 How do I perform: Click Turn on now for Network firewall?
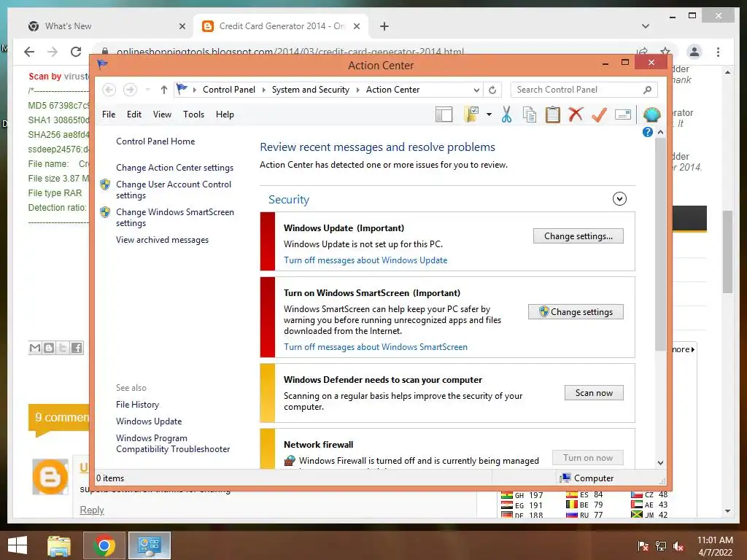(588, 458)
